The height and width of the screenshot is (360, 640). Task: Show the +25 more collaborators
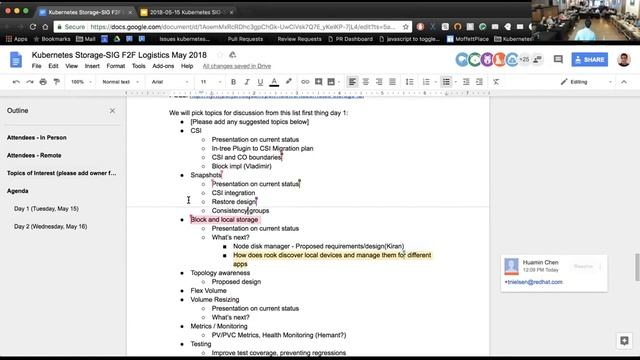(x=524, y=60)
